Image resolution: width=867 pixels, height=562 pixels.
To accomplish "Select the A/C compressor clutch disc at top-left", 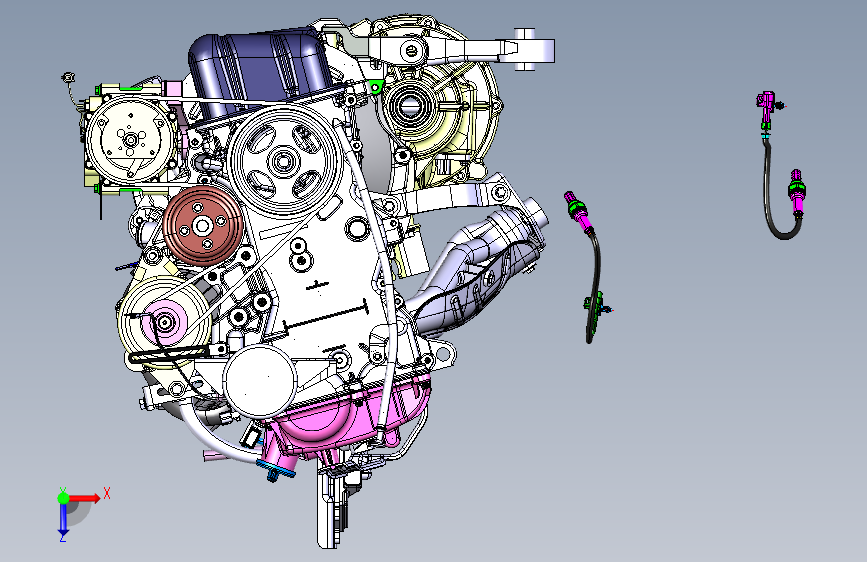I will pos(130,139).
